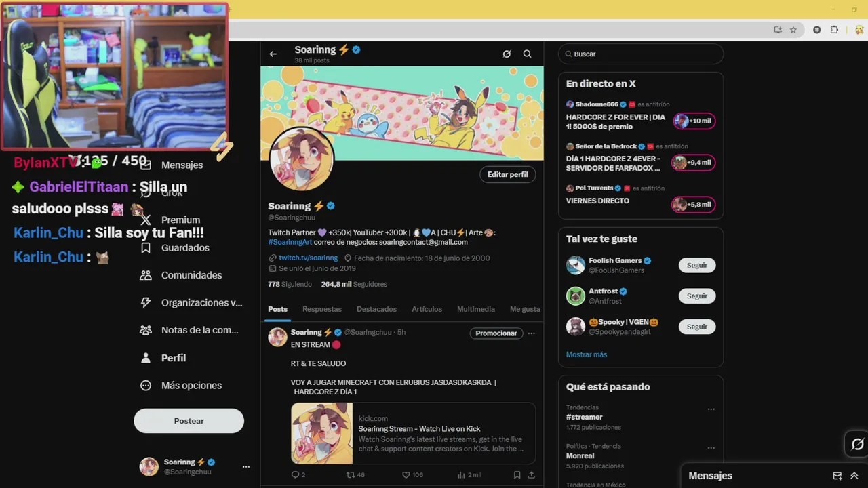The image size is (868, 488).
Task: Follow Spooky | VGEN with Seguir button
Action: click(x=697, y=327)
